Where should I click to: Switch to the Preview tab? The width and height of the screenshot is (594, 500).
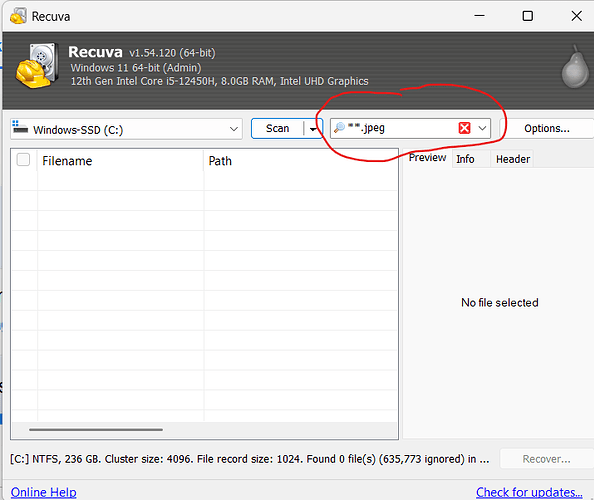tap(427, 158)
